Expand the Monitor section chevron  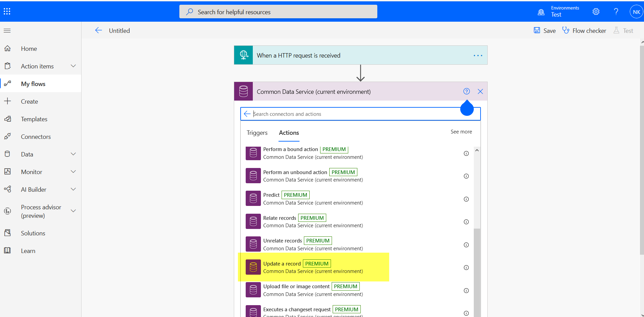(73, 172)
